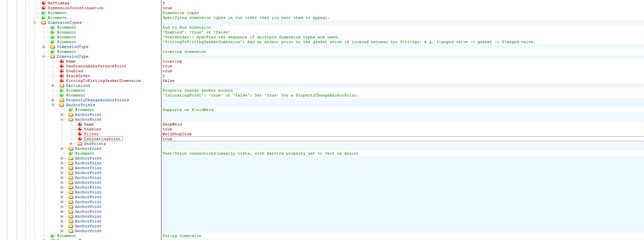Click the folder icon of PropertyChangeAnchorPoints
644x240 pixels.
point(62,100)
